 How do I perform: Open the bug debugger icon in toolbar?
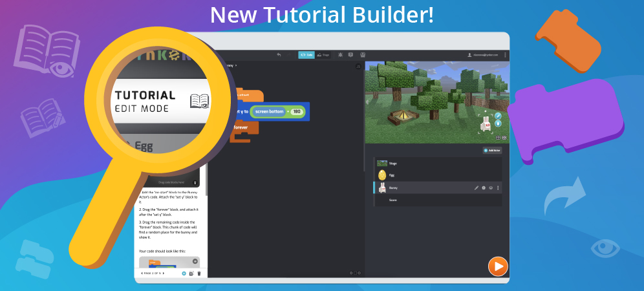[340, 55]
